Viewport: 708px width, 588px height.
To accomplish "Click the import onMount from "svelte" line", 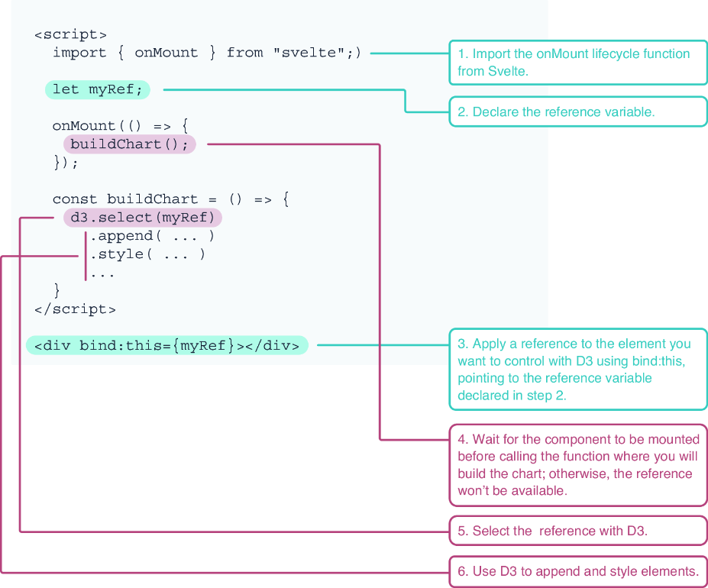I will (x=207, y=53).
